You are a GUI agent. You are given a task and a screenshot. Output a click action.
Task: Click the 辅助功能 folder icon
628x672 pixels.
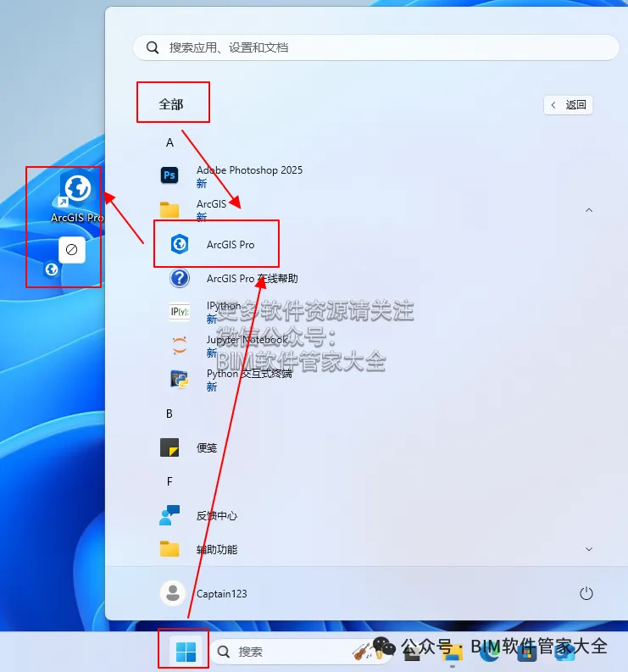point(170,549)
